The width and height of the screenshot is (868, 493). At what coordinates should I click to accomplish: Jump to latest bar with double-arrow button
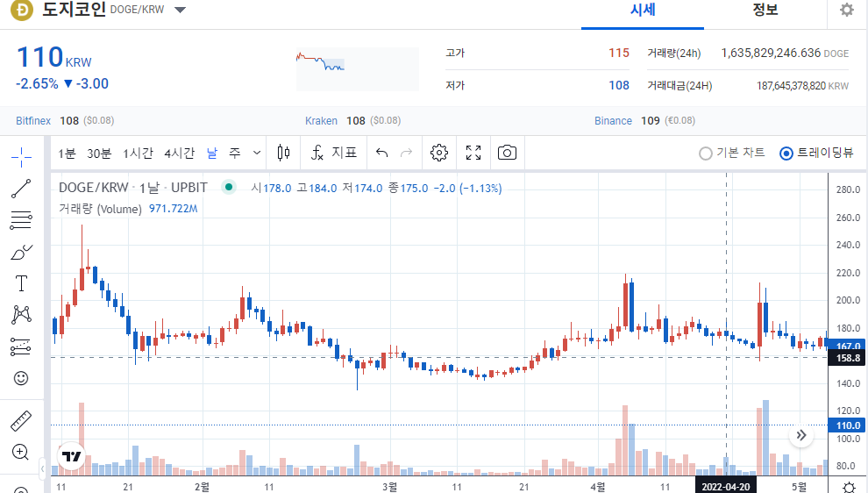801,435
